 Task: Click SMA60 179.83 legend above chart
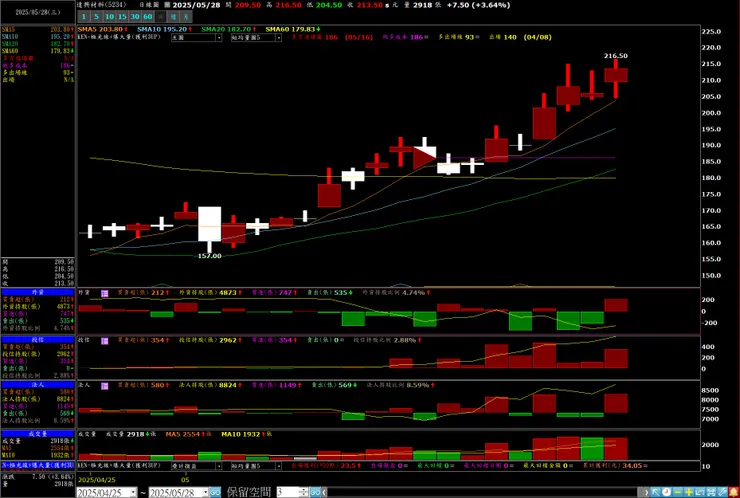(293, 29)
